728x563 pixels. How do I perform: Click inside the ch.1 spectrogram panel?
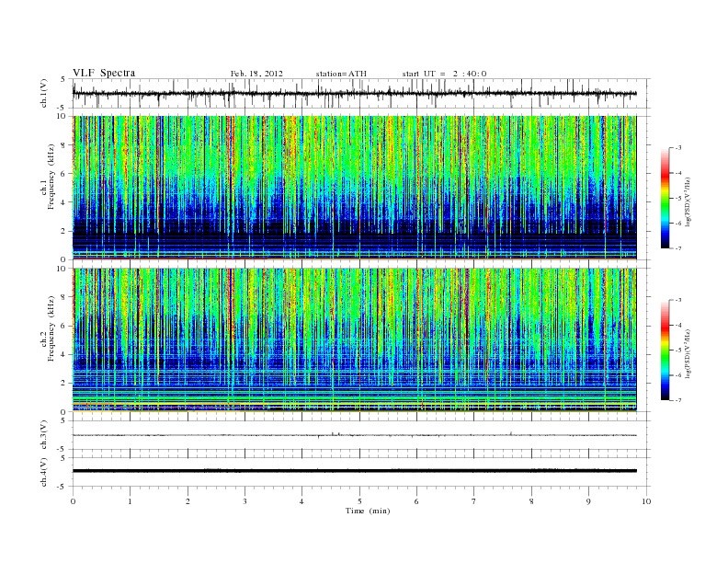point(354,188)
